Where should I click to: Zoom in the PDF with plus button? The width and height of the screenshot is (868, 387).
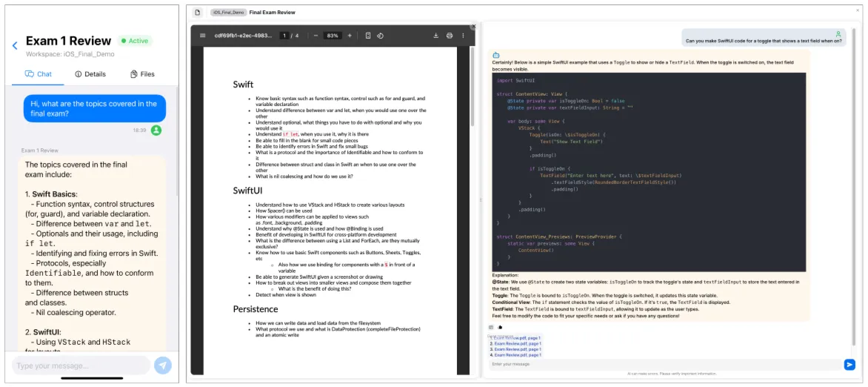pyautogui.click(x=350, y=36)
